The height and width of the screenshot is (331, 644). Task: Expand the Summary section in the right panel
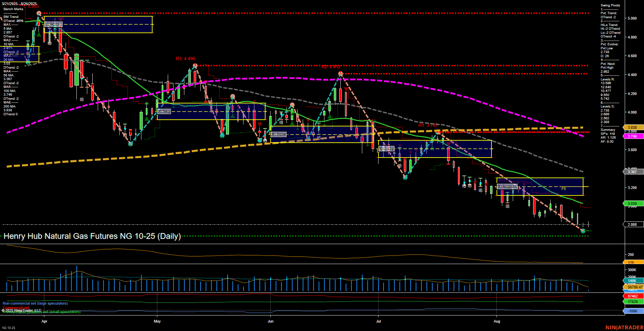point(607,129)
